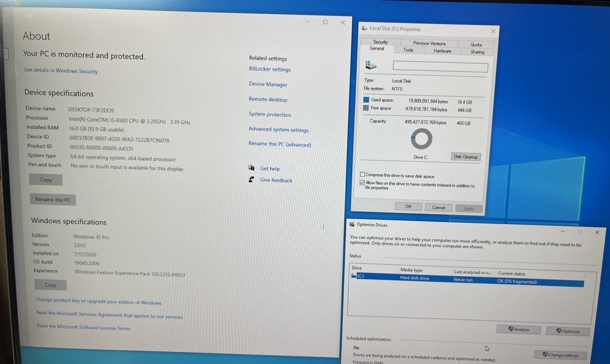Copy the Windows specifications
Screen dimensions: 610x364
(x=51, y=285)
